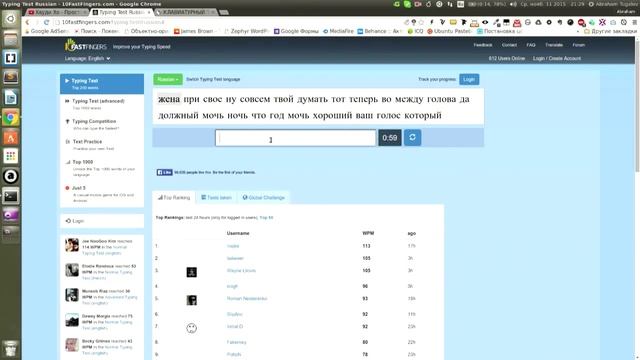Click the Top 50 link in rankings
This screenshot has width=640, height=360.
tap(266, 218)
